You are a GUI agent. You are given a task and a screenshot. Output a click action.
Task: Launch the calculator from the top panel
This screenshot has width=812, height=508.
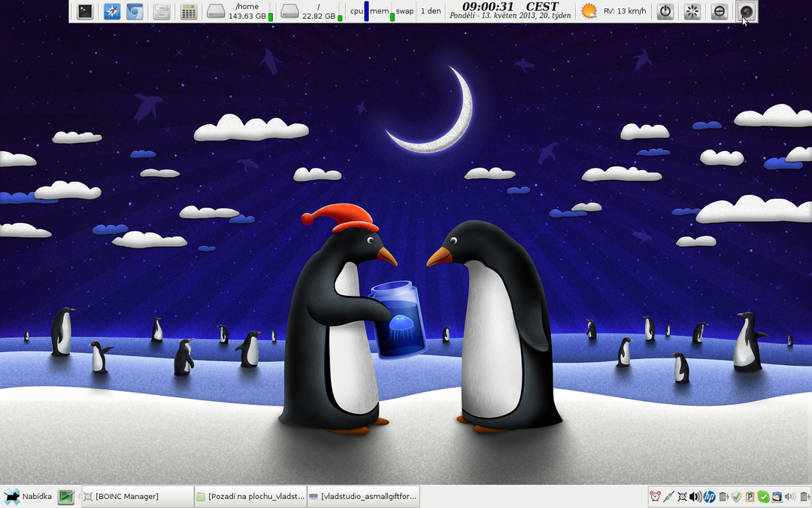(189, 11)
